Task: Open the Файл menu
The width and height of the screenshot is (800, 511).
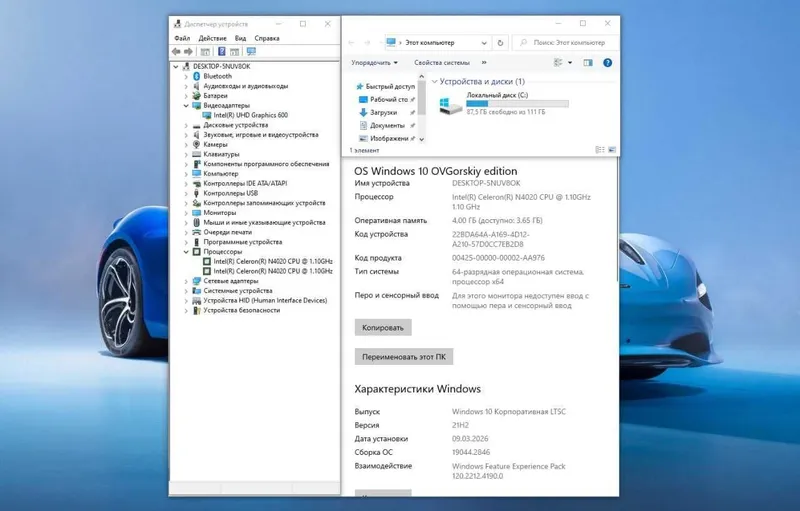Action: 182,38
